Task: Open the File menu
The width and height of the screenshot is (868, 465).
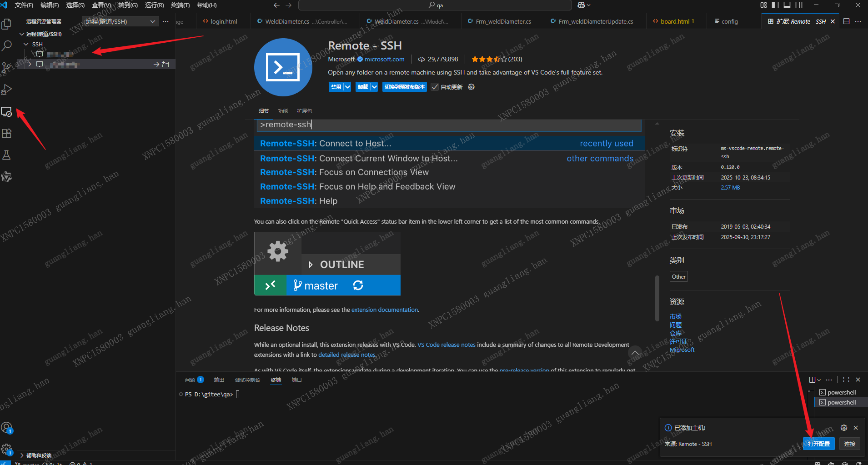Action: (24, 5)
